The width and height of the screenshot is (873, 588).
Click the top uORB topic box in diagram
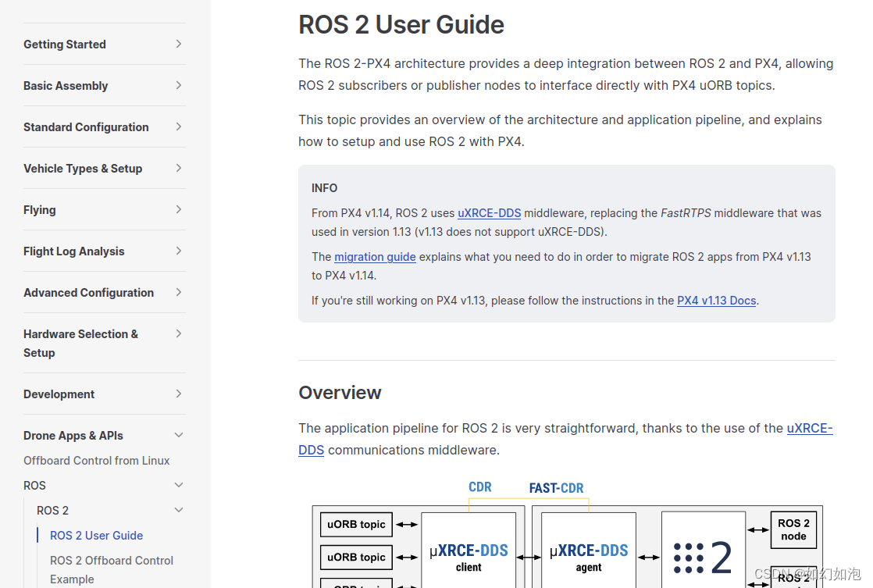pos(356,525)
